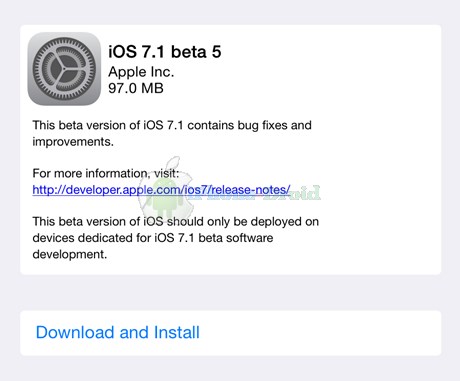Click the beta deployment warning paragraph
This screenshot has height=381, width=460.
pos(176,238)
